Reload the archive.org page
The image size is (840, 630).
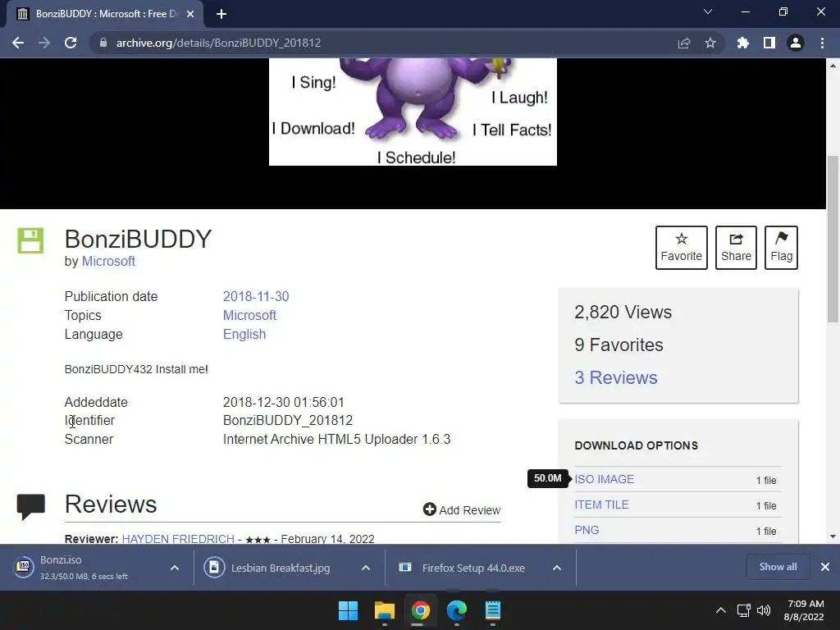pyautogui.click(x=71, y=43)
